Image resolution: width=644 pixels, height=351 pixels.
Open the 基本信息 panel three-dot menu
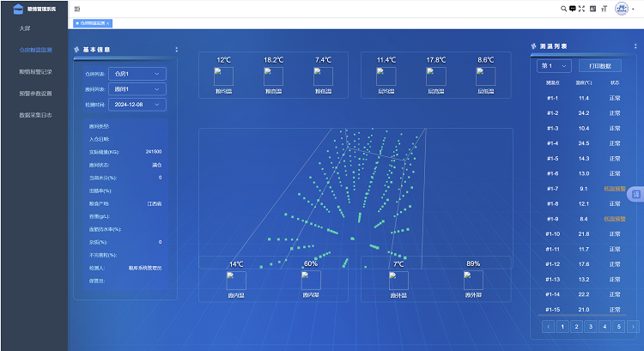click(177, 49)
